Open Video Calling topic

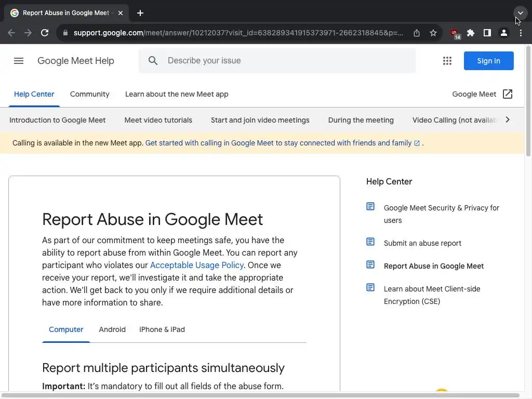click(x=454, y=120)
